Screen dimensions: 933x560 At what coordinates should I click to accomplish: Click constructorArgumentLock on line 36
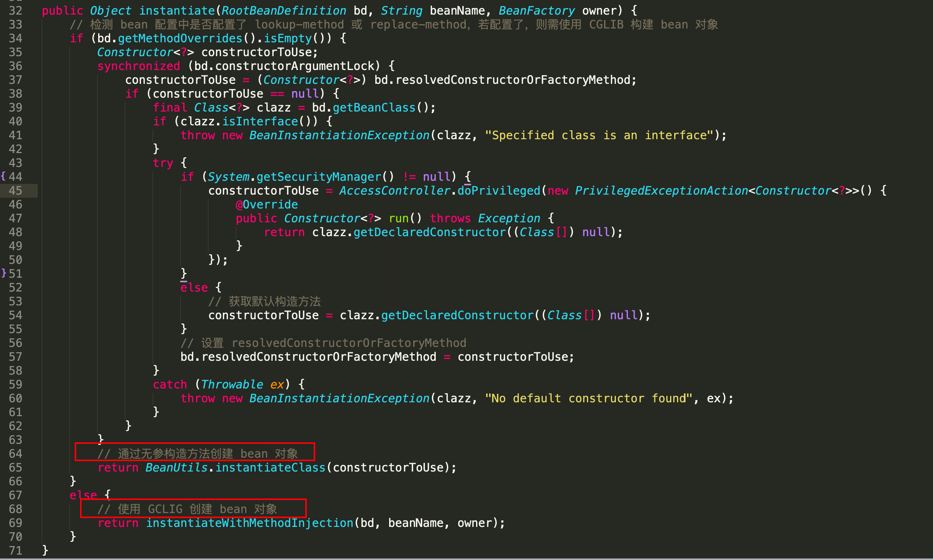point(294,66)
